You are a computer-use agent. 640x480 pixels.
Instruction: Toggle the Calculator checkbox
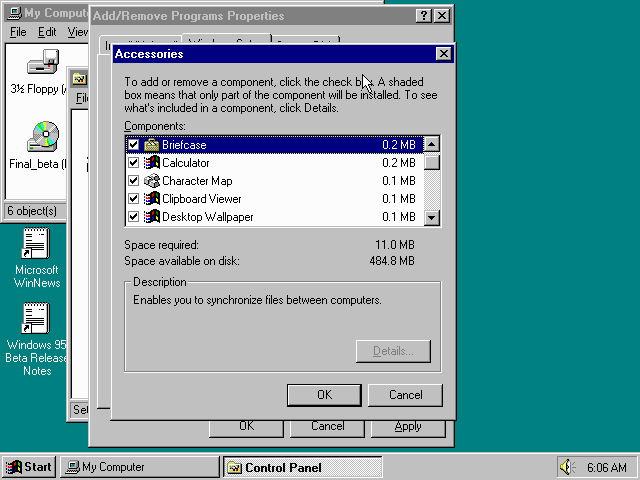pyautogui.click(x=133, y=163)
